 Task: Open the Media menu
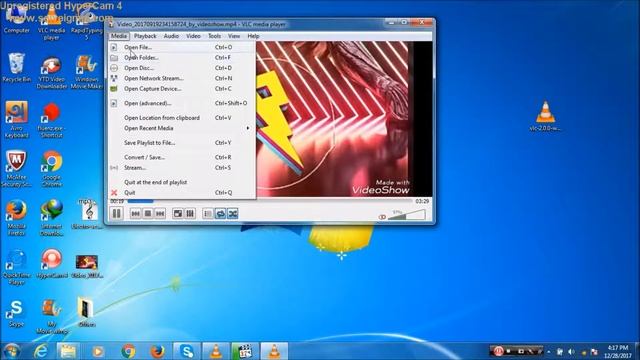pos(119,36)
